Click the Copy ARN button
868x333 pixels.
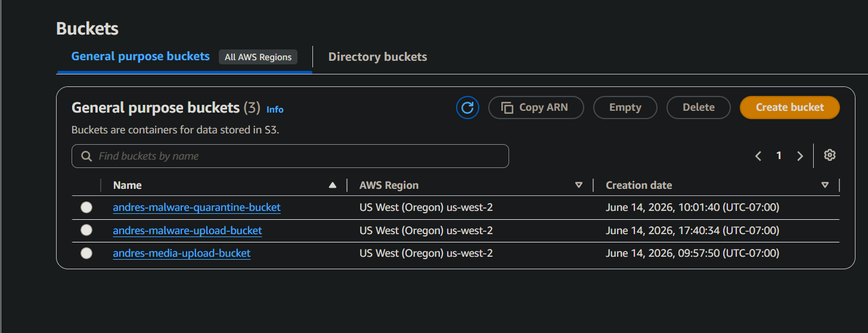point(536,108)
